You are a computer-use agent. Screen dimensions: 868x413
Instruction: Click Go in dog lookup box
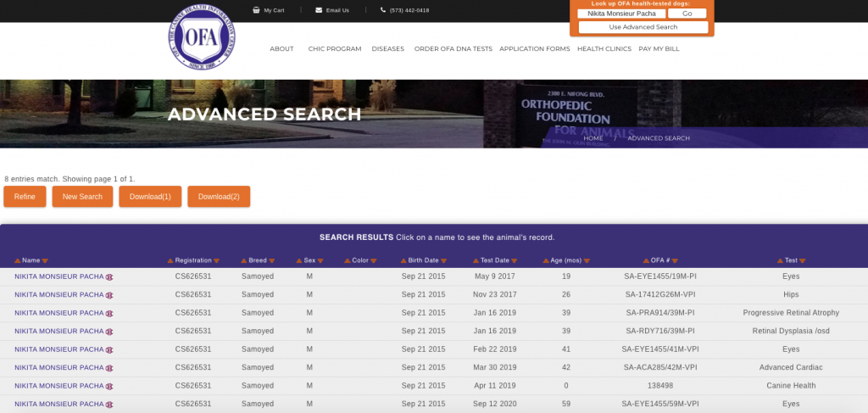687,14
